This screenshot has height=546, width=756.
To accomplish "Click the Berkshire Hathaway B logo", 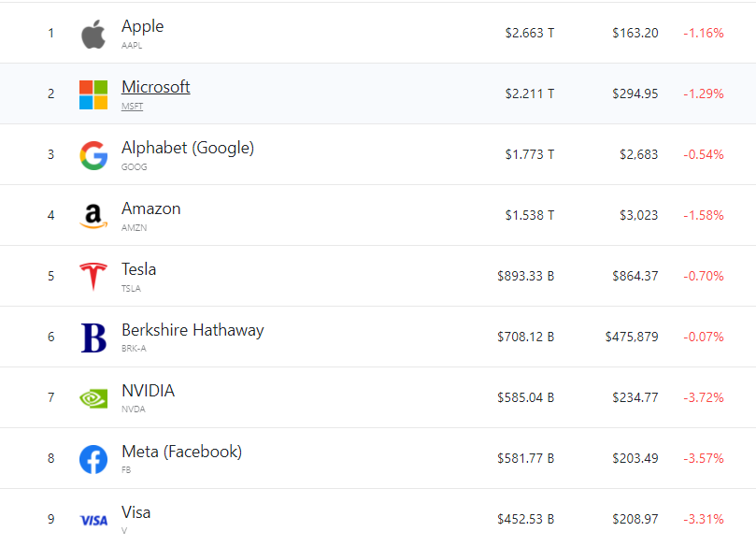I will click(93, 338).
